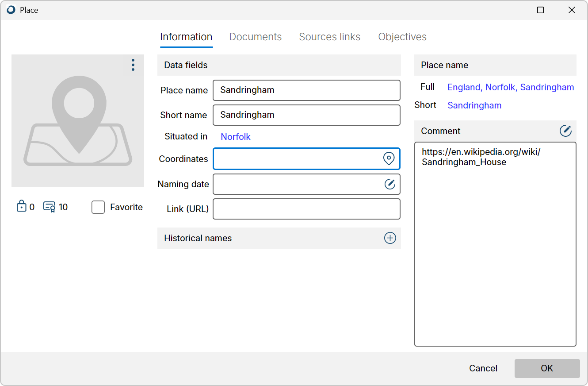Add a historical name with plus icon

coord(390,238)
